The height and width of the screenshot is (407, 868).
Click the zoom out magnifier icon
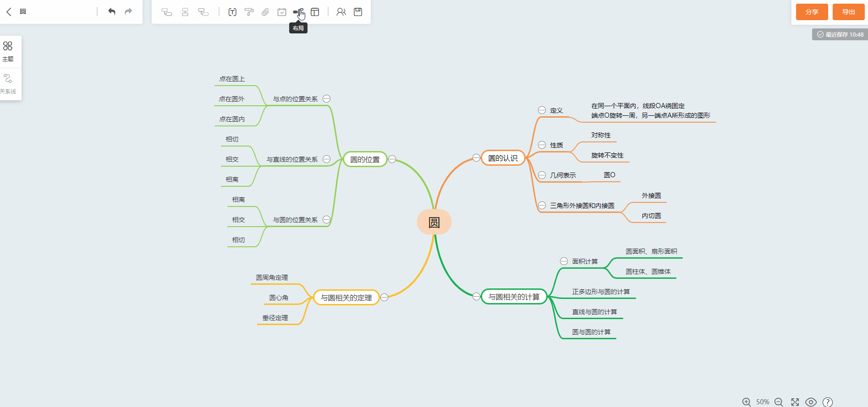pos(779,402)
